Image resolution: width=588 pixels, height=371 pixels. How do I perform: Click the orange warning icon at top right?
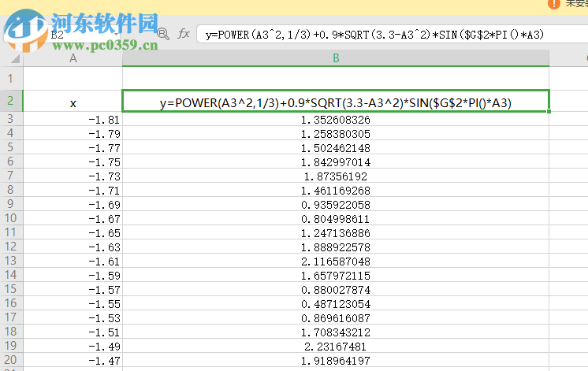click(553, 4)
